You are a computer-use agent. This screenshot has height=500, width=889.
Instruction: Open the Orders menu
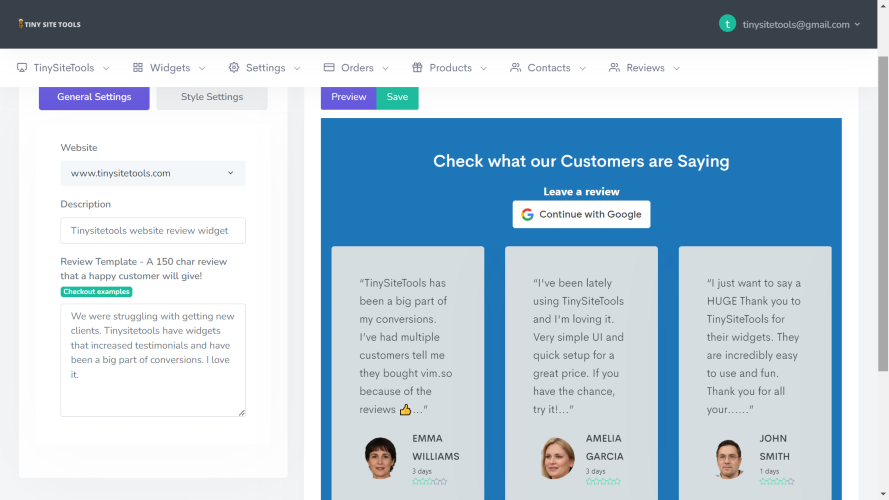[x=356, y=67]
